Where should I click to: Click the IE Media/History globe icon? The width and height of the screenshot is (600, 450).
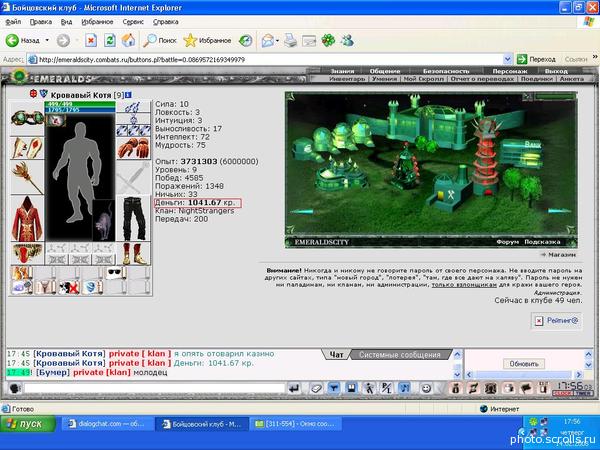coord(245,40)
